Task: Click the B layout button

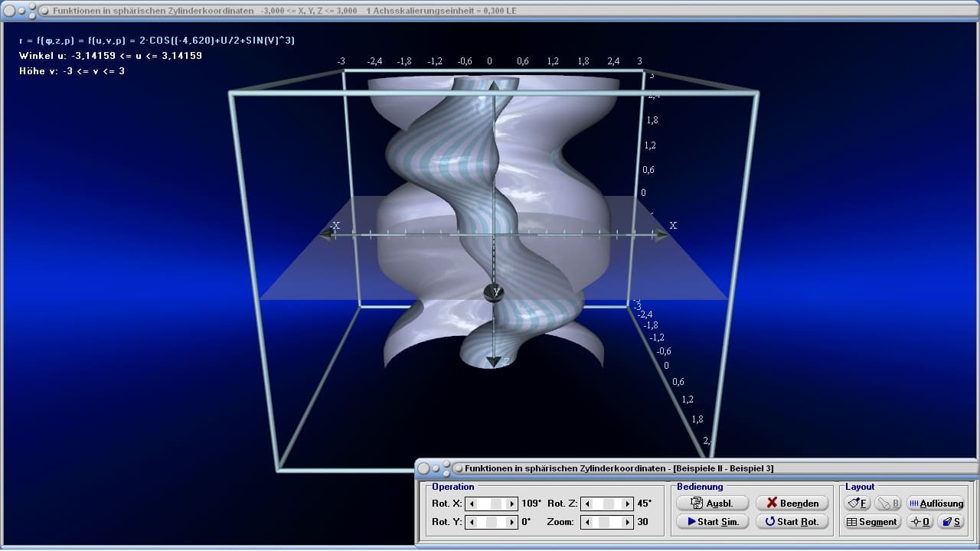Action: [x=888, y=503]
